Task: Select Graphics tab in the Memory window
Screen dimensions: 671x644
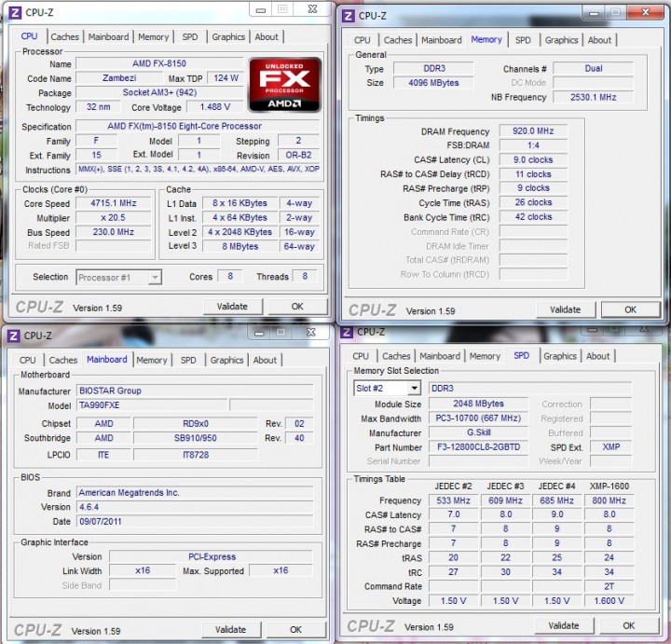Action: pyautogui.click(x=561, y=40)
